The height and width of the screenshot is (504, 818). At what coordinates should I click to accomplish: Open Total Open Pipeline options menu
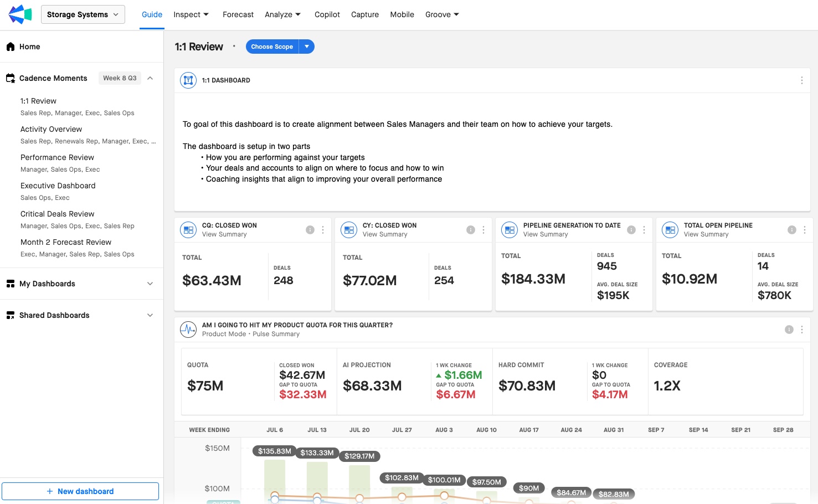(805, 230)
